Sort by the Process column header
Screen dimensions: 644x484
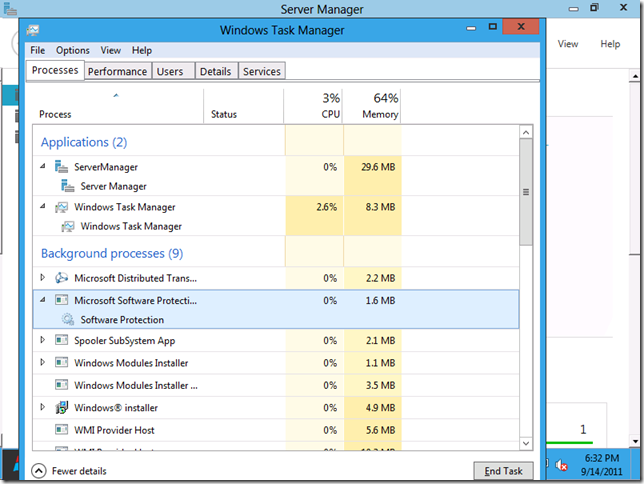117,106
